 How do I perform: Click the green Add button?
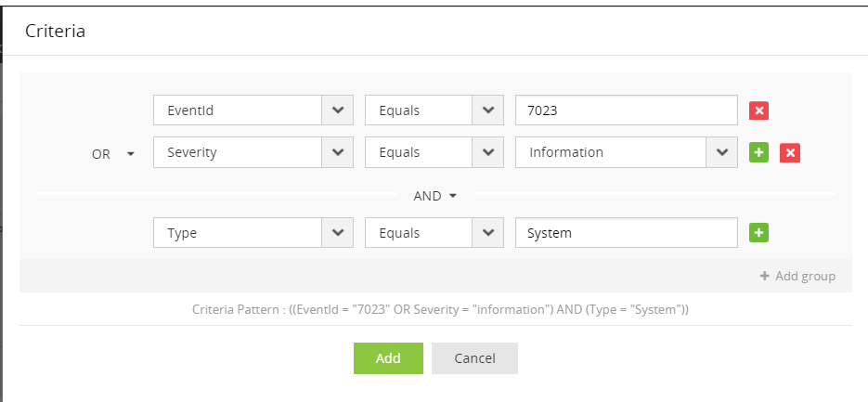[388, 358]
